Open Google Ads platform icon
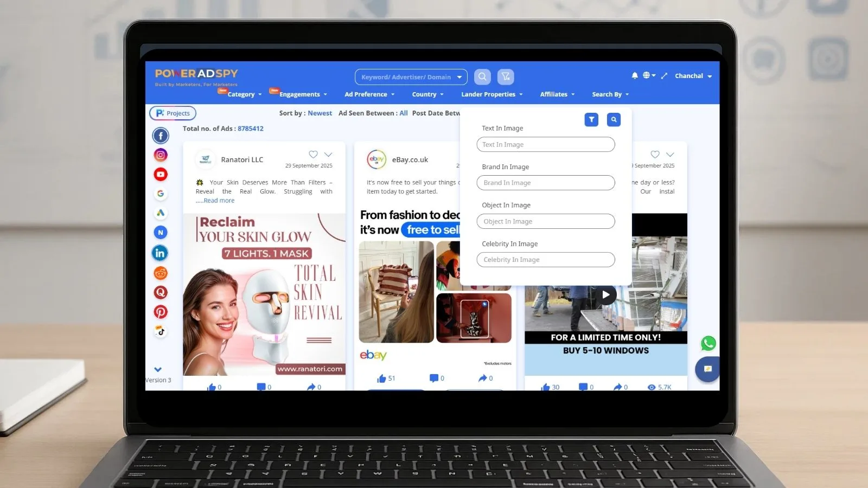Screen dimensions: 868x488 161,213
